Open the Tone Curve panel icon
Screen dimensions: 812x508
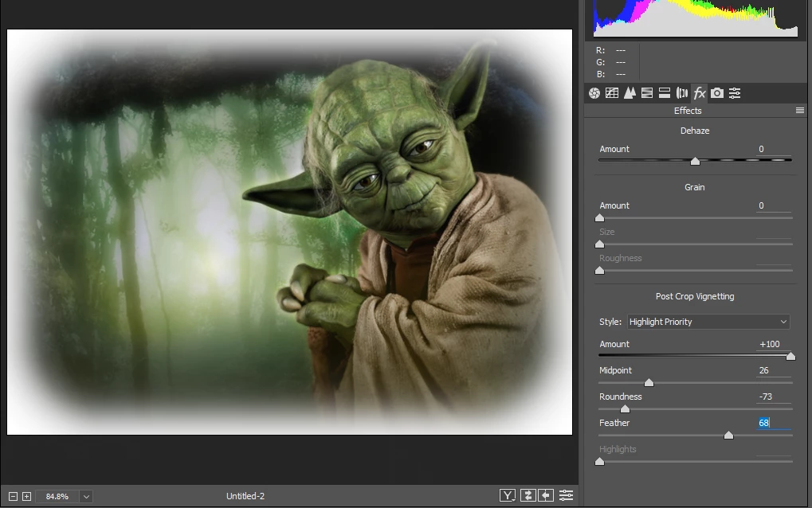612,93
